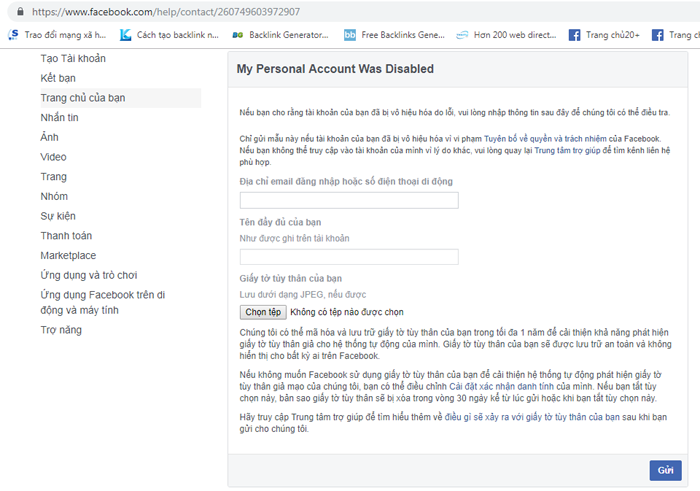This screenshot has height=491, width=700.
Task: Click 'Tên đầy đủ của bạn' label
Action: point(280,222)
